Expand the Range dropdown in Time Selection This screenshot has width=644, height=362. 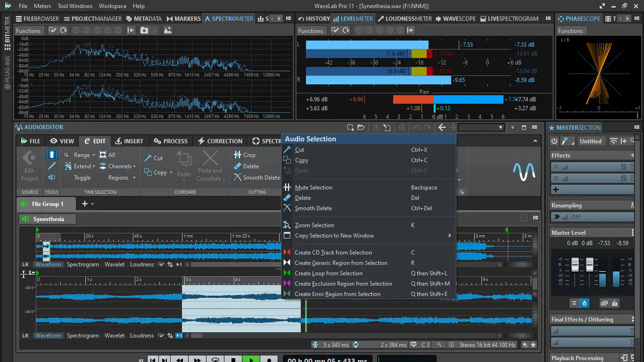coord(93,155)
